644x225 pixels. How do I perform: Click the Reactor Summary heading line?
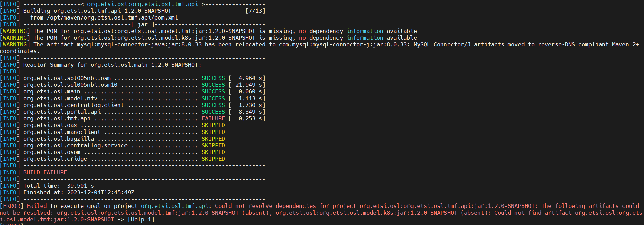(112, 65)
